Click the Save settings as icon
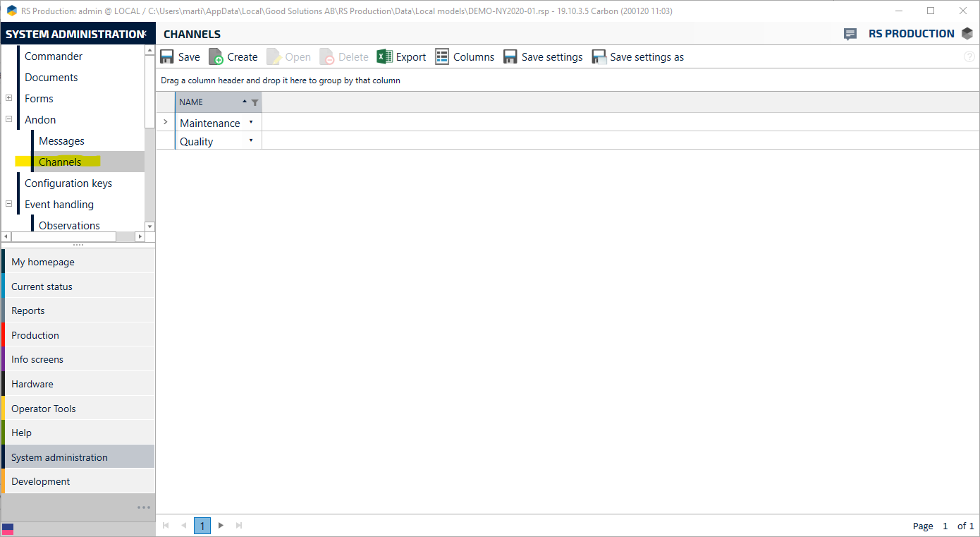Screen dimensions: 980x537 [599, 57]
